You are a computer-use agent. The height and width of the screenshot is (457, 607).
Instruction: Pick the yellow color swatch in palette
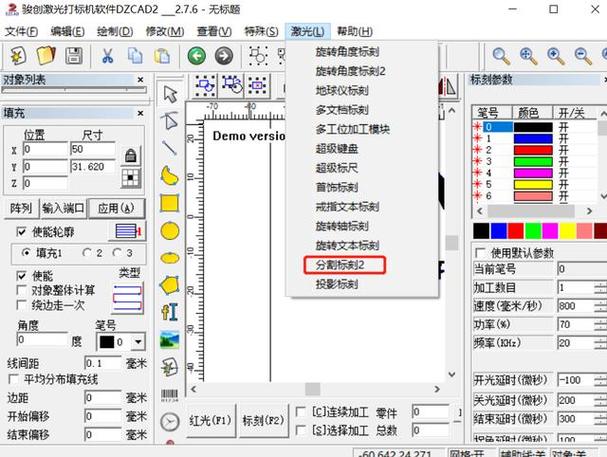pyautogui.click(x=568, y=231)
